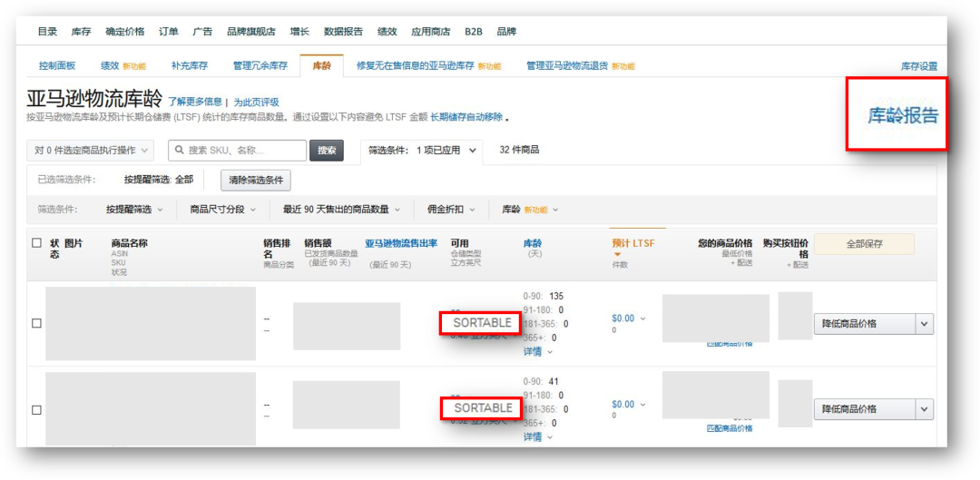Click the 清除筛选条件 button
The height and width of the screenshot is (480, 980).
[x=256, y=180]
